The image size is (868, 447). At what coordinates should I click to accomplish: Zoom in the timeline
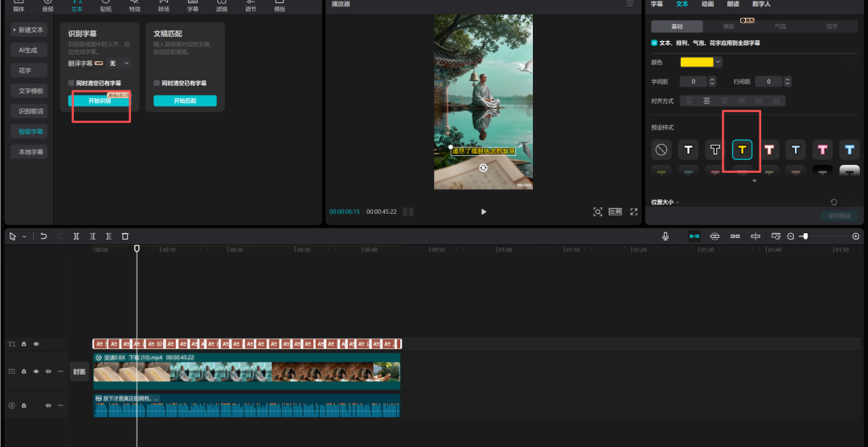tap(856, 236)
